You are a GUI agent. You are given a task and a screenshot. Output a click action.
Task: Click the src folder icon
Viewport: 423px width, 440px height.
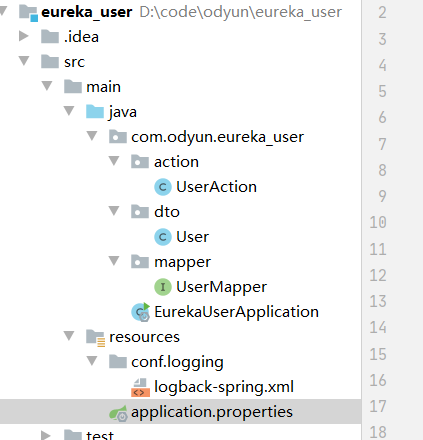point(50,62)
